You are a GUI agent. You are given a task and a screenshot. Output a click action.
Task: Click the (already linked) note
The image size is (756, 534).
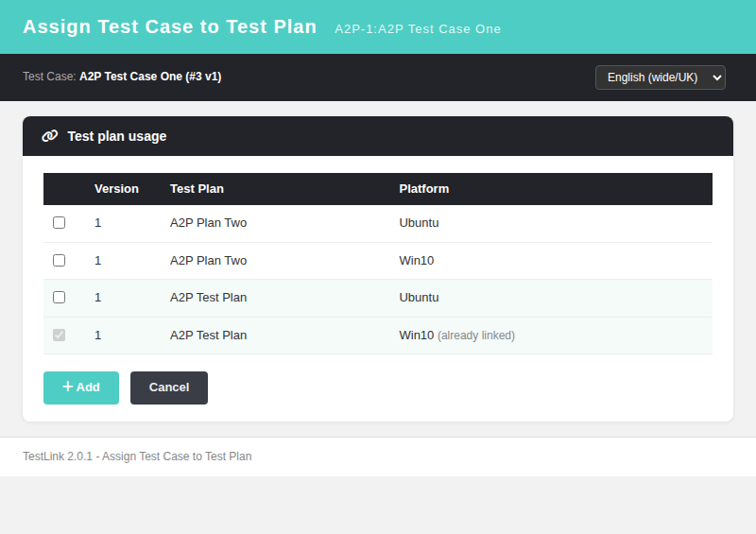(x=476, y=336)
